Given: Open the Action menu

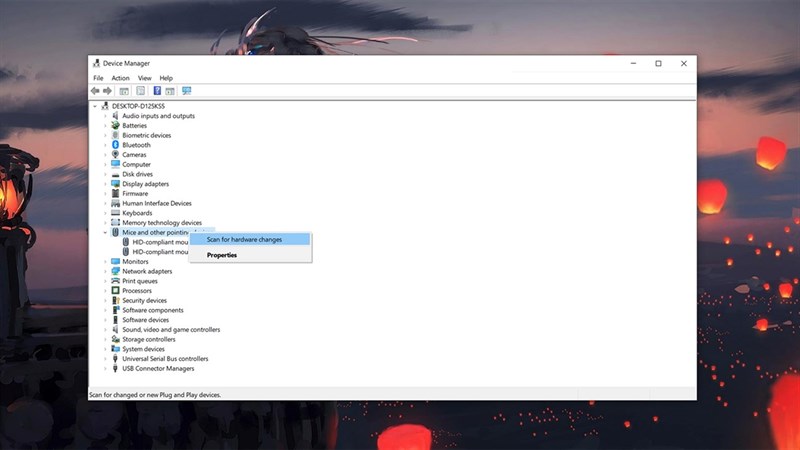Looking at the screenshot, I should pyautogui.click(x=120, y=78).
